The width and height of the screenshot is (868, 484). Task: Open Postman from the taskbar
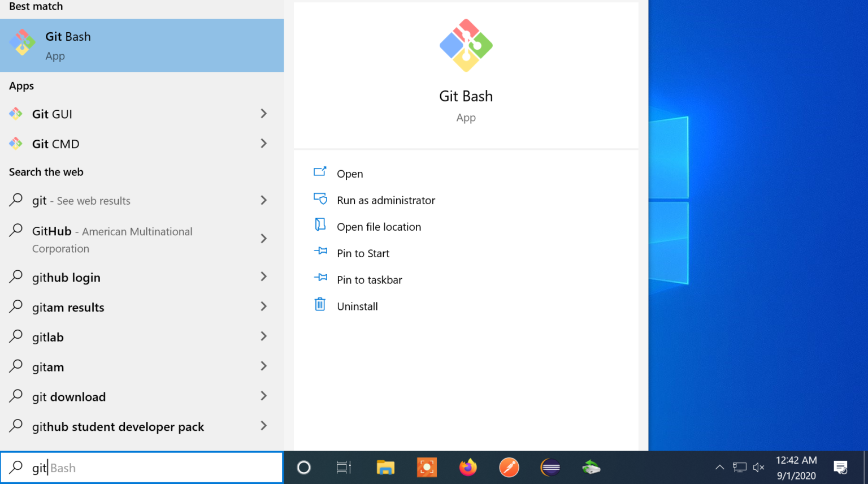[x=509, y=468]
